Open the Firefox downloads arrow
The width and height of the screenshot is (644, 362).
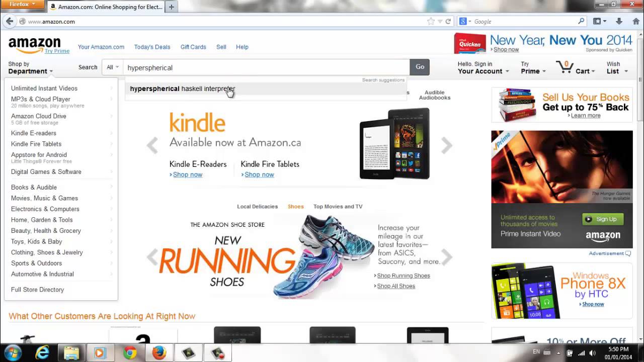(619, 21)
